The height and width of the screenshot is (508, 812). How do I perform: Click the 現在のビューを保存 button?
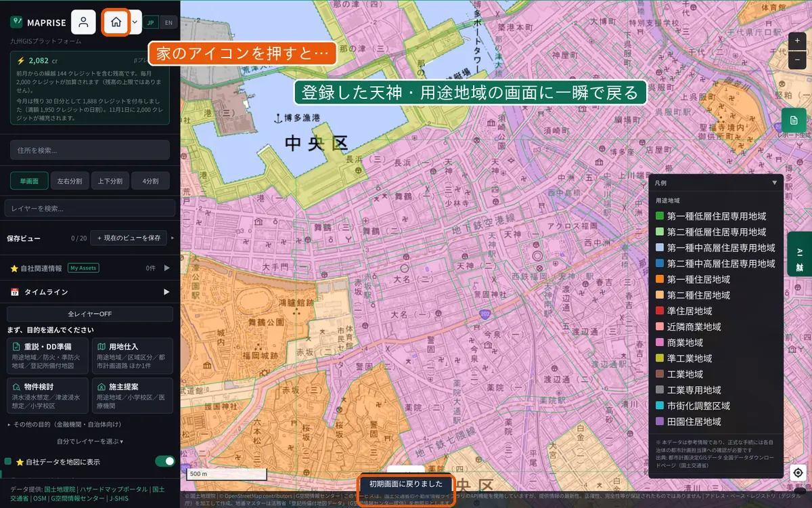pos(129,238)
